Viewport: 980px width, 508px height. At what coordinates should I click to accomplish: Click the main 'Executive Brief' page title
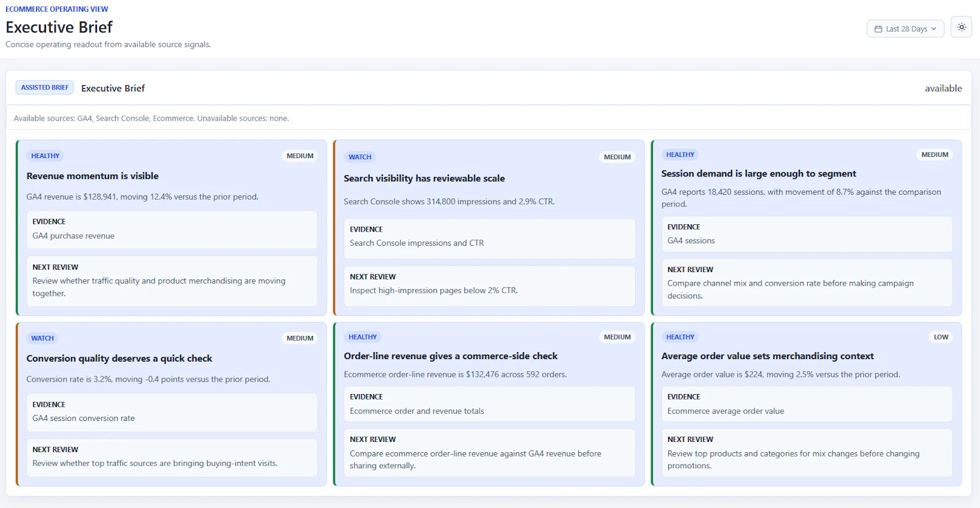click(x=59, y=28)
